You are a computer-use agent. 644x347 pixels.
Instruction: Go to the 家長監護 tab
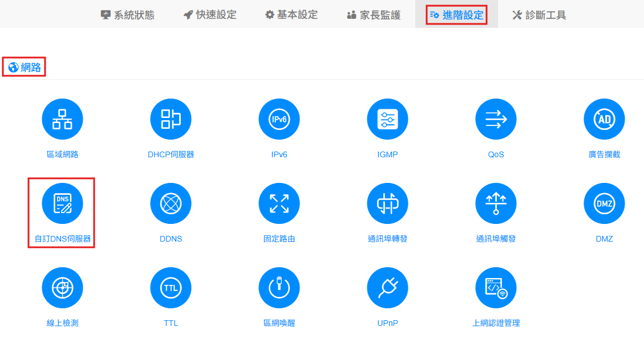(374, 15)
